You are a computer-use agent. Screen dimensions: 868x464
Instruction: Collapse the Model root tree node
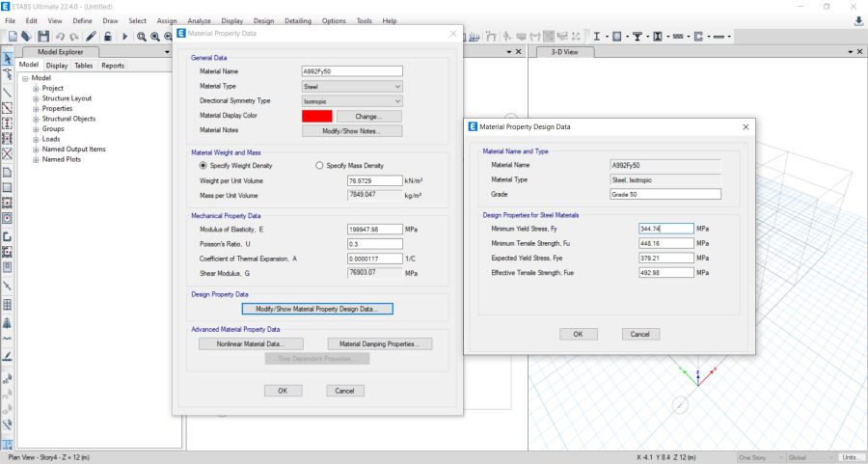pos(25,79)
